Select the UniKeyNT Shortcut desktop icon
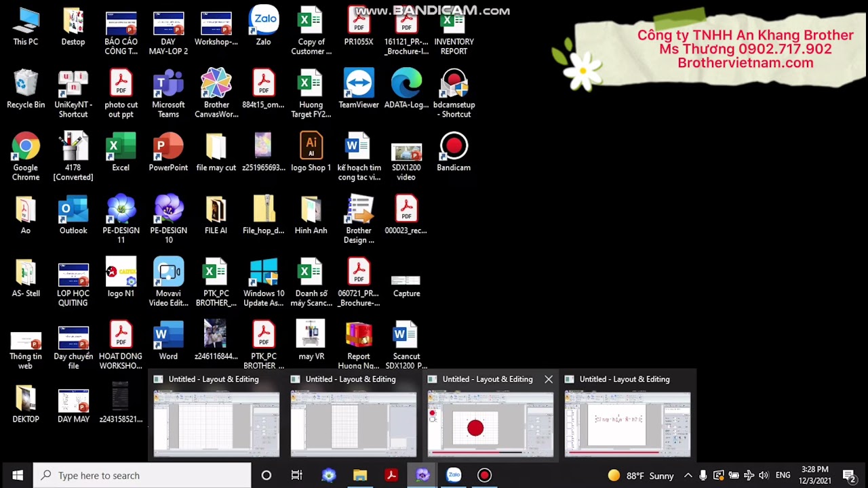Image resolution: width=868 pixels, height=488 pixels. pyautogui.click(x=73, y=93)
